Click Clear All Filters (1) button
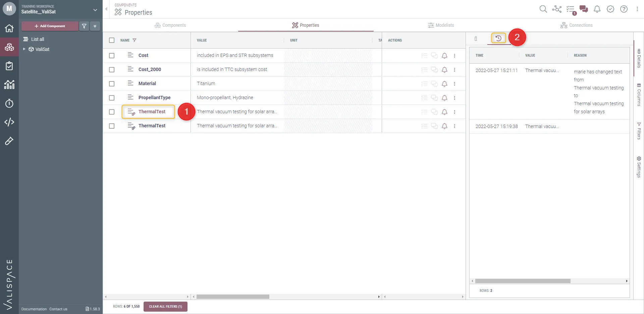 (165, 307)
